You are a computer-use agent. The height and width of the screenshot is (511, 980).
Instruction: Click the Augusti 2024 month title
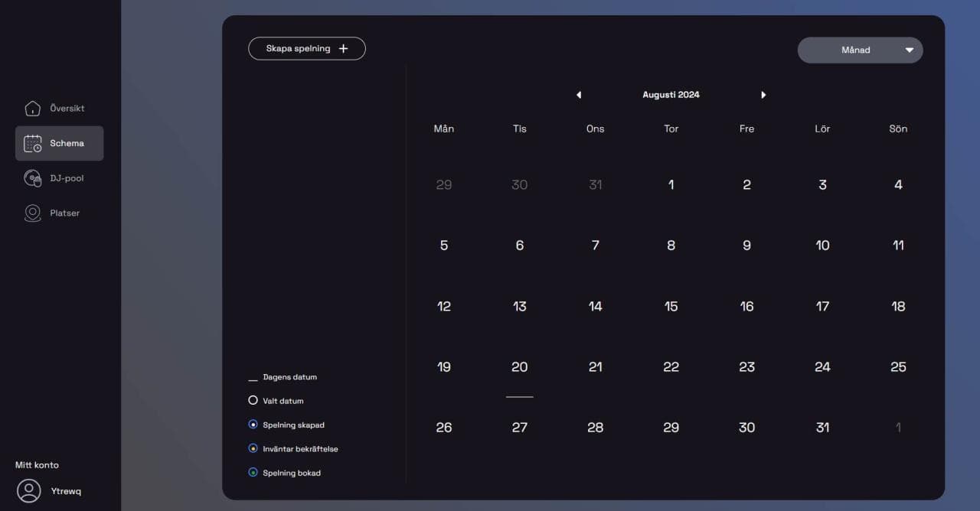tap(671, 95)
